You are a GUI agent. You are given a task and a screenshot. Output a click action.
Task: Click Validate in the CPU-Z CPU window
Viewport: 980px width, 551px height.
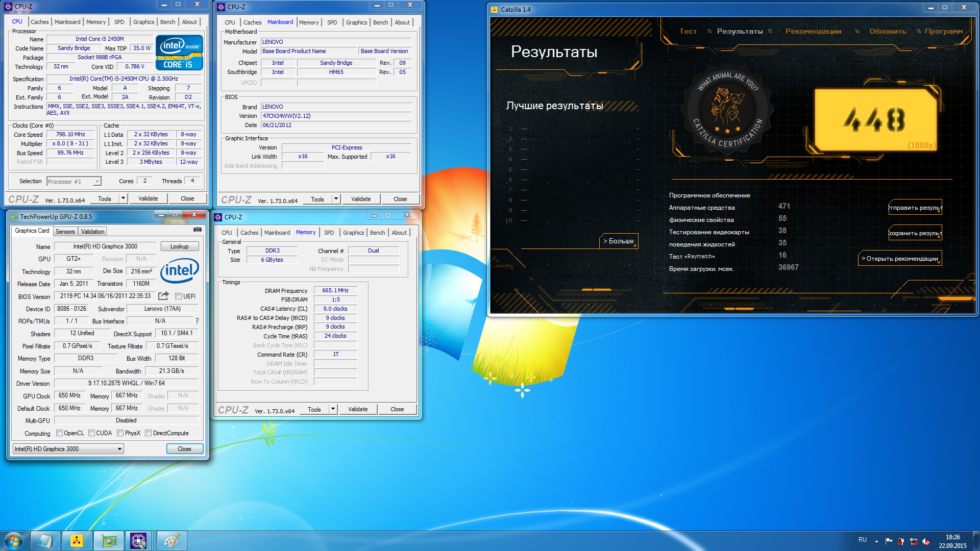[x=148, y=198]
